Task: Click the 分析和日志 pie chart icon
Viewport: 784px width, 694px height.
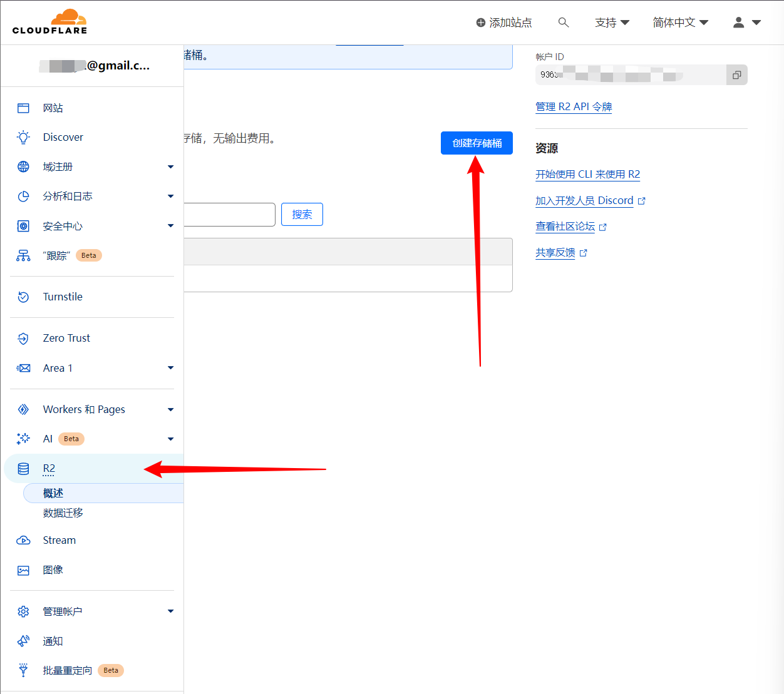Action: coord(23,196)
